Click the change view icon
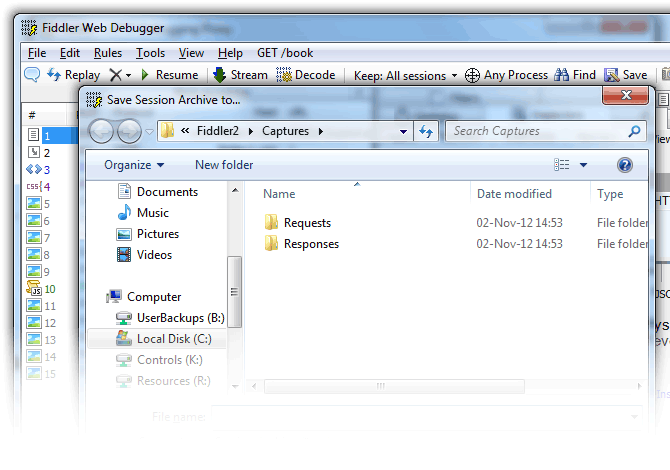This screenshot has width=670, height=470. pos(562,165)
